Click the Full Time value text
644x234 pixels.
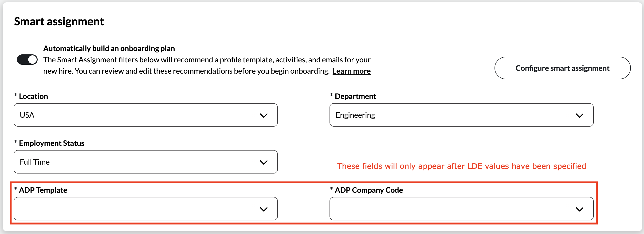[35, 162]
